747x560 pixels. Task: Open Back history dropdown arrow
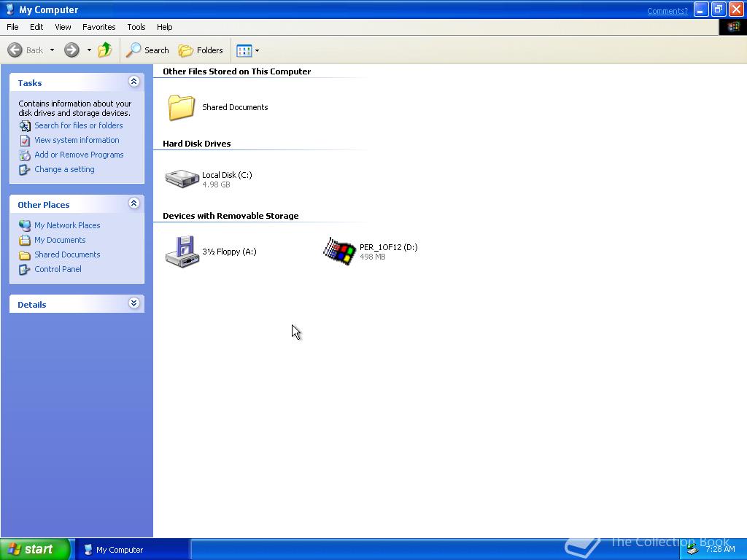52,50
